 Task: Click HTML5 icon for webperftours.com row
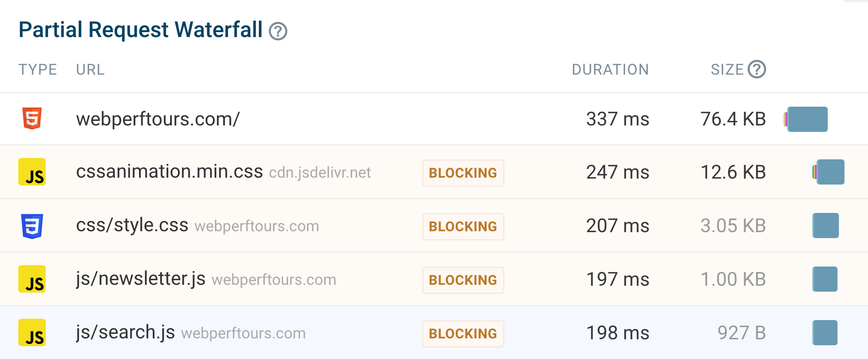[32, 119]
